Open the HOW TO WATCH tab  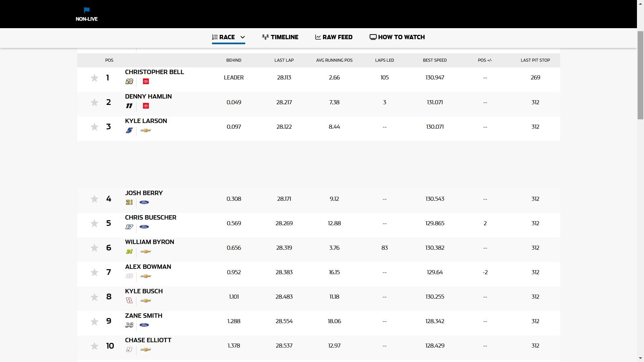point(397,37)
